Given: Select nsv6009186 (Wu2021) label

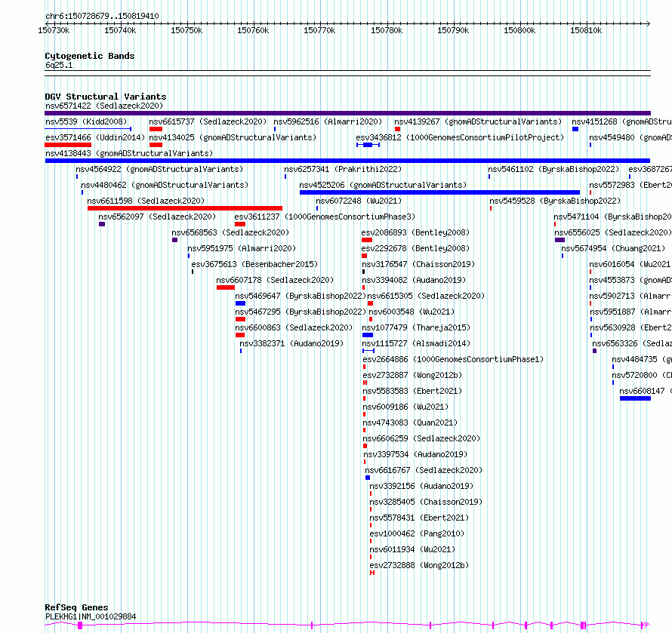Looking at the screenshot, I should [405, 407].
